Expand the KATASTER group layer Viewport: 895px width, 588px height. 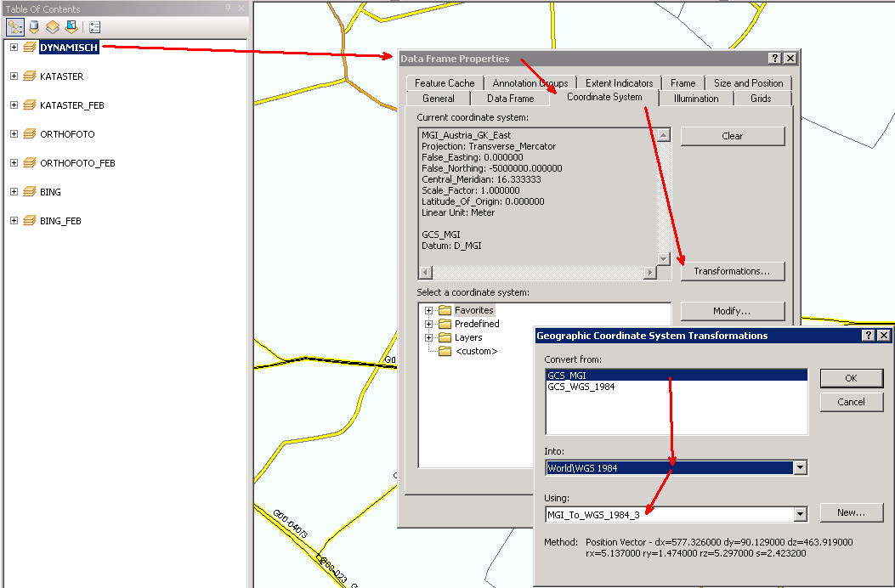click(x=13, y=76)
